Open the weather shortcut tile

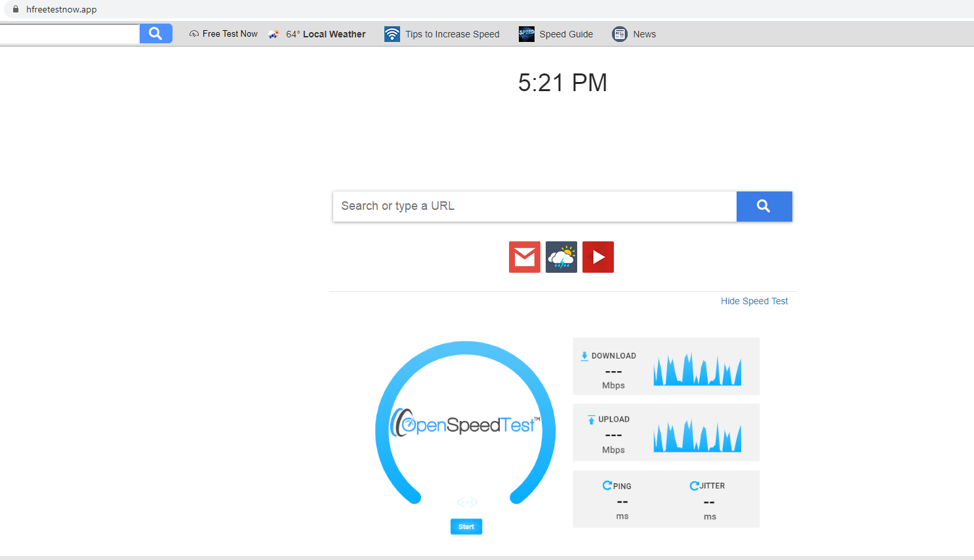(x=561, y=257)
